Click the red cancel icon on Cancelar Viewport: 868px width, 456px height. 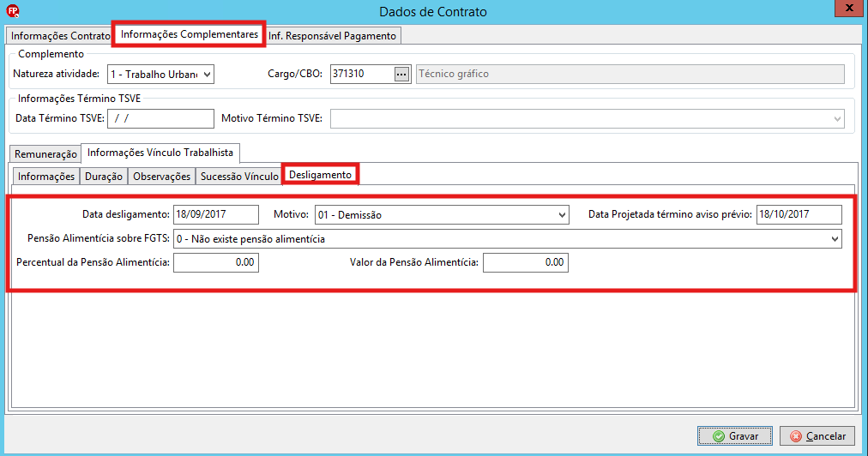[796, 436]
